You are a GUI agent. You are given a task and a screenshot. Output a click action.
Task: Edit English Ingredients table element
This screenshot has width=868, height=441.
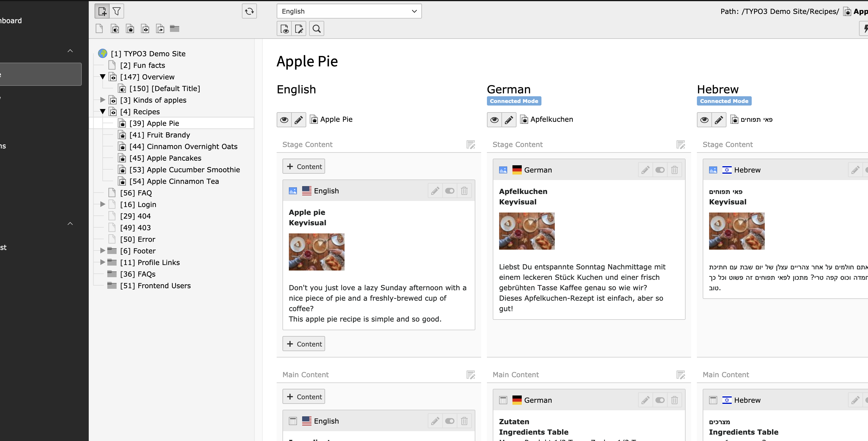click(435, 421)
